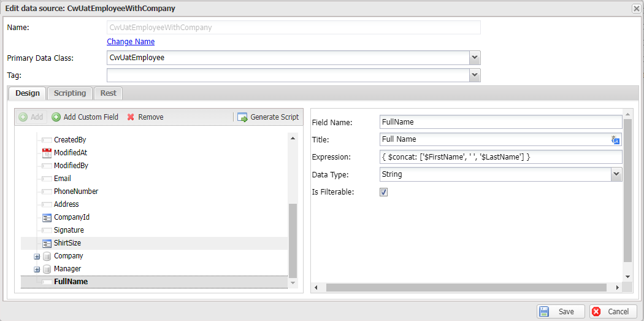Click the CompanyId field icon
Viewport: 644px width, 321px height.
tap(47, 217)
